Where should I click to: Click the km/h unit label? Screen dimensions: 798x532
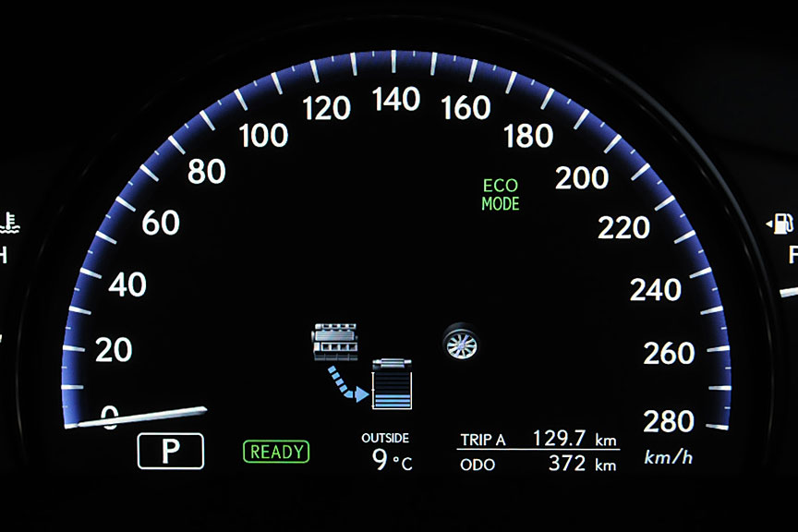point(670,457)
